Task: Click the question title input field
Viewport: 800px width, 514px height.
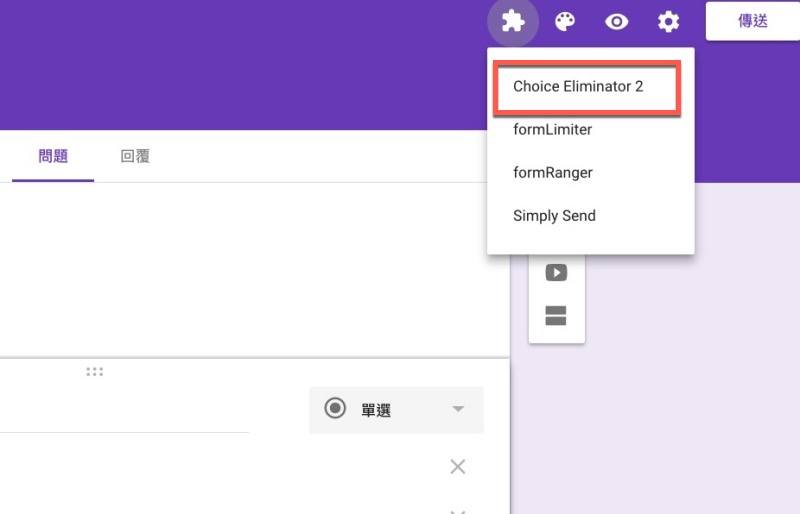Action: click(124, 411)
